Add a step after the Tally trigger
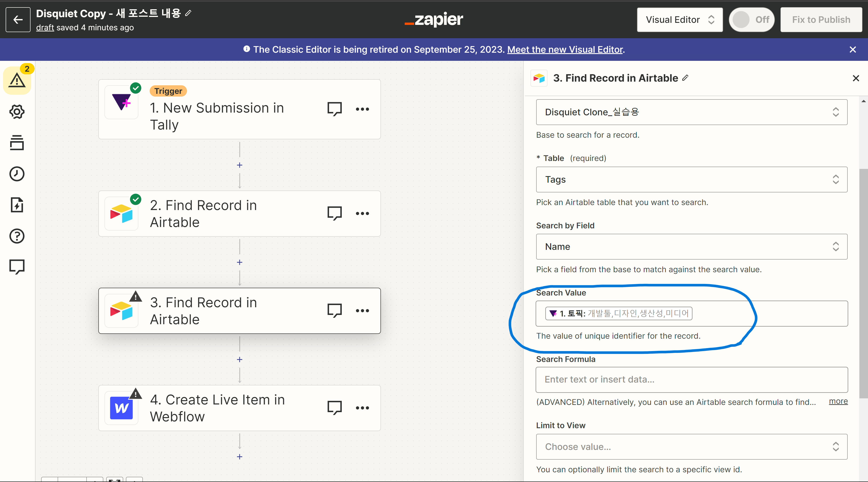 (x=240, y=165)
